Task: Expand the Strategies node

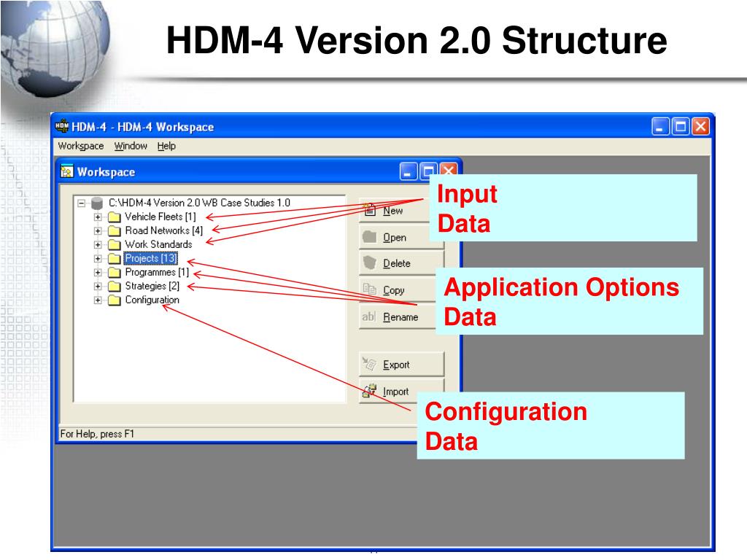Action: [98, 286]
